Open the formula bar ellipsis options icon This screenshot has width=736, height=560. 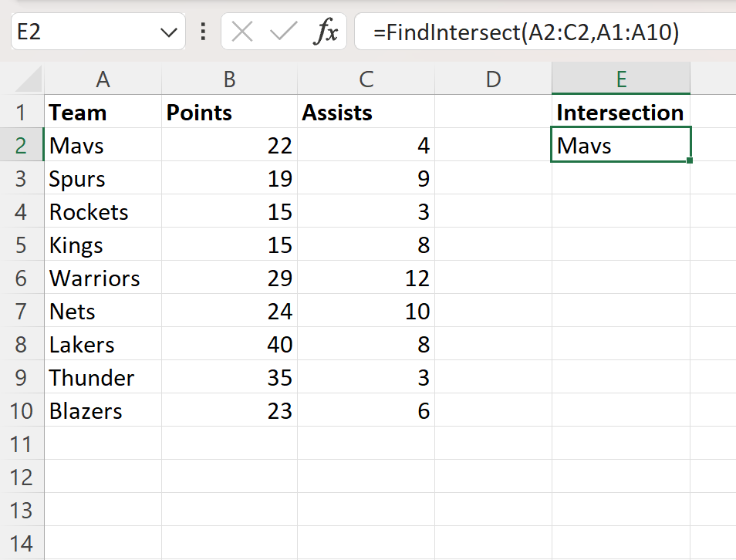(x=202, y=32)
